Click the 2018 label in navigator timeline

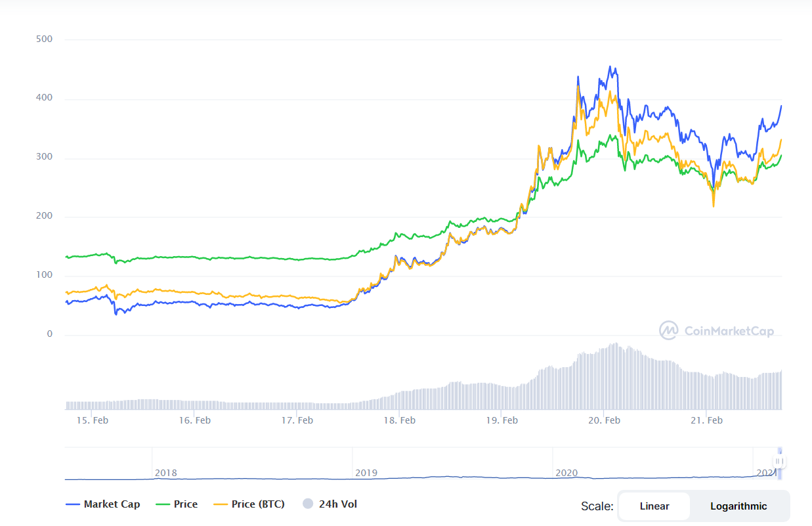point(165,473)
